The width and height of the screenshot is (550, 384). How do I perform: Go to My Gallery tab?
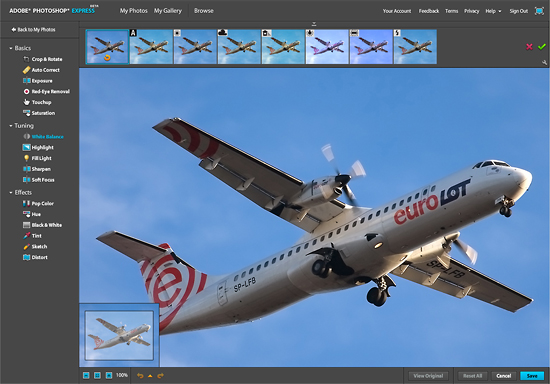pyautogui.click(x=168, y=11)
